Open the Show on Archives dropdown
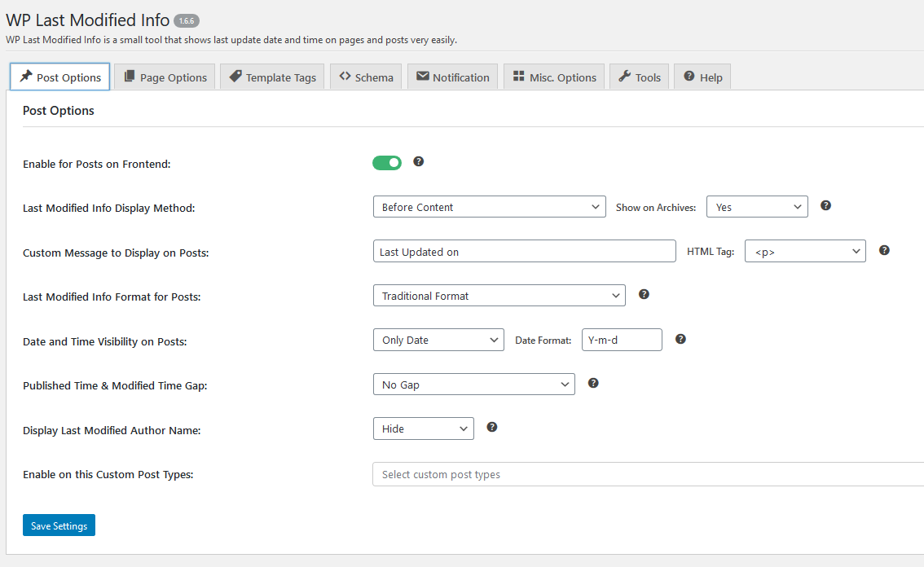Screen dimensions: 924x567 tap(757, 207)
